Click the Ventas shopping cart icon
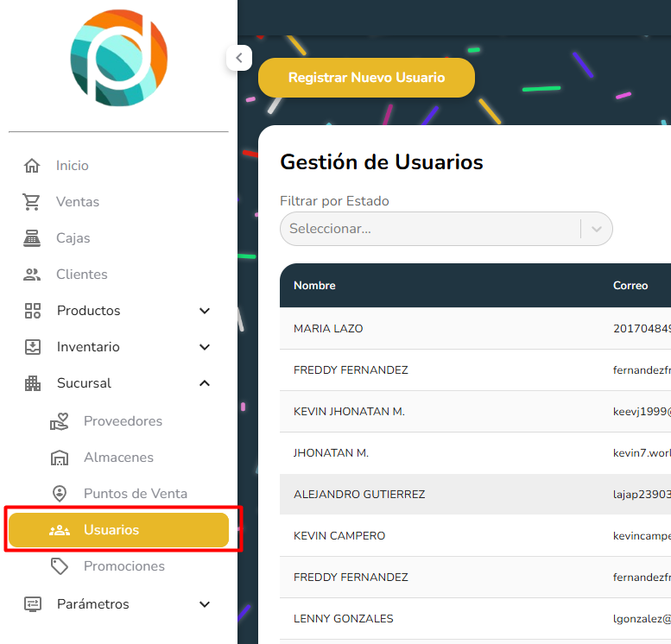Screen dimensions: 671x644 pyautogui.click(x=32, y=202)
